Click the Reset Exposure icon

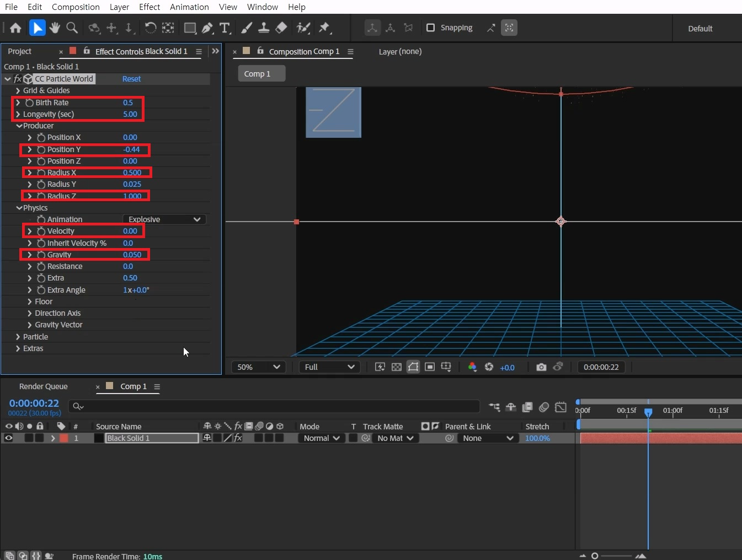click(x=489, y=367)
